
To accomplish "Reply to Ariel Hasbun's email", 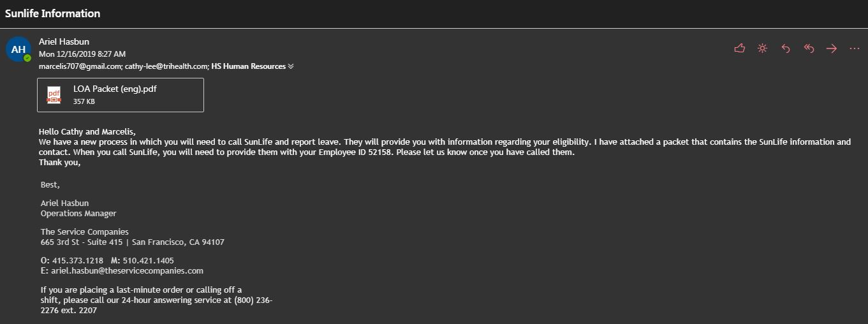I will (786, 48).
